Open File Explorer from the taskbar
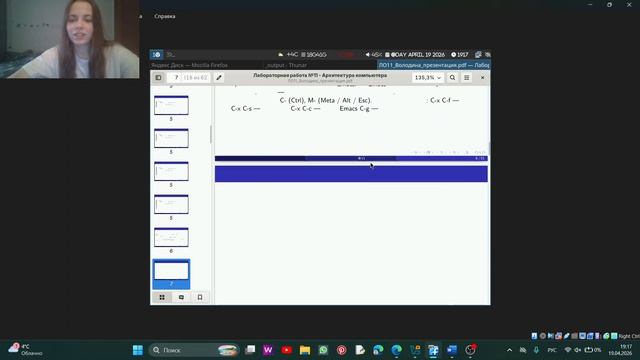The image size is (640, 360). tap(305, 350)
